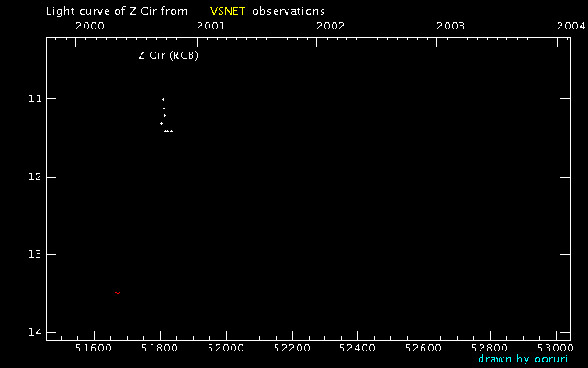
Task: Click the 51600 label on bottom axis
Action: [94, 348]
